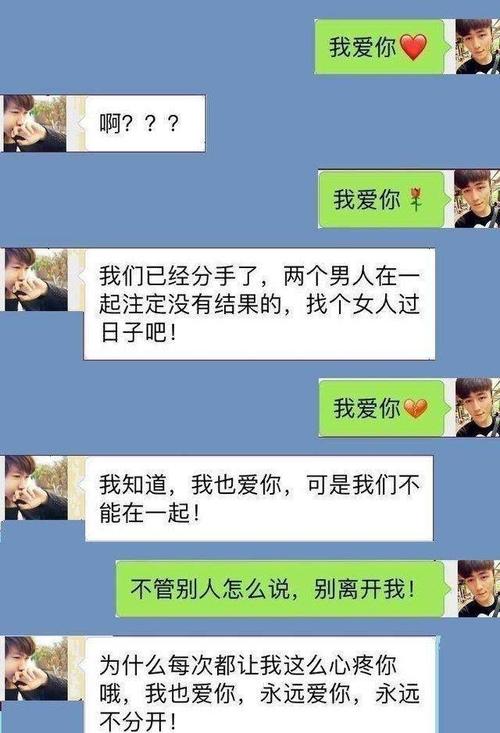Viewport: 500px width, 733px height.
Task: Open avatar beside 我知道，我也爱你 message
Action: (36, 488)
